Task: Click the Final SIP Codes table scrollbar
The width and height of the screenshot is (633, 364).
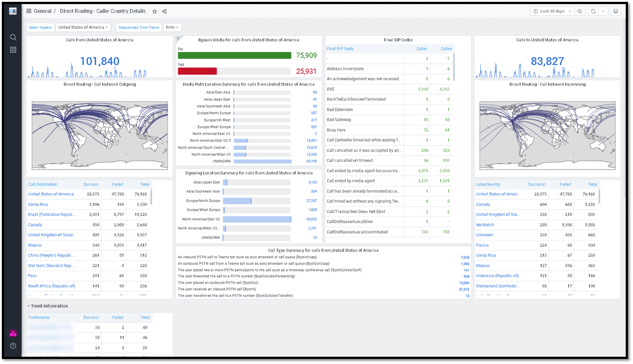Action: point(454,67)
